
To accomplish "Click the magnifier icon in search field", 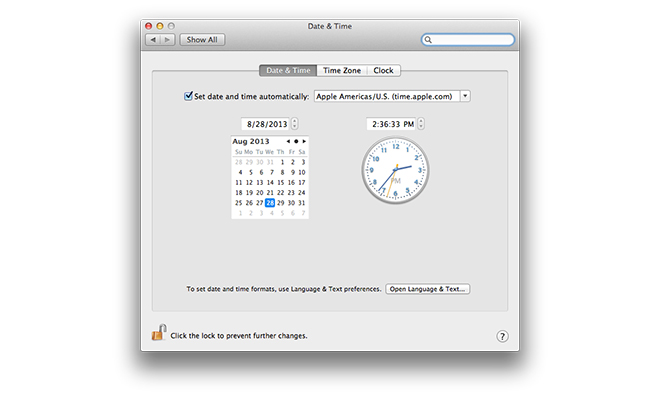I will coord(428,40).
